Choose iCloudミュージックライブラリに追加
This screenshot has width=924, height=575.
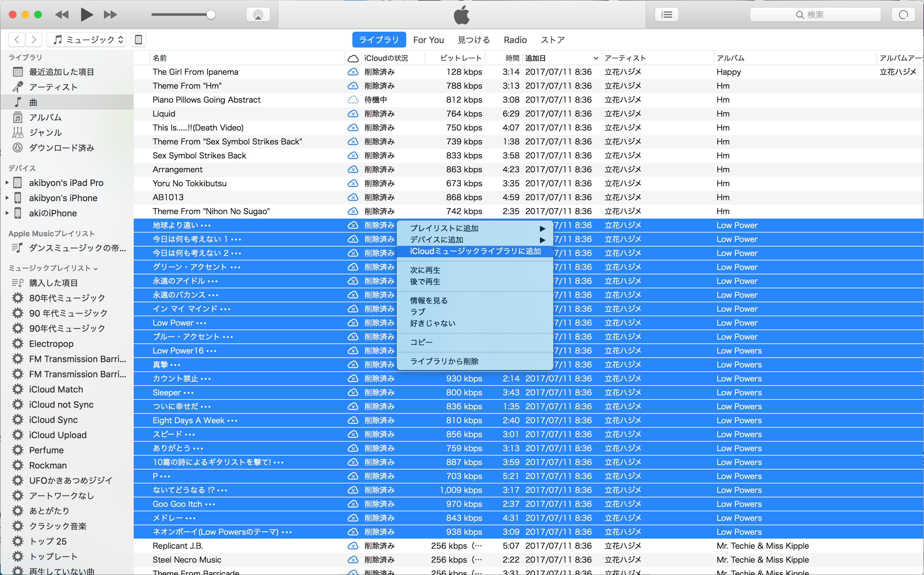(x=475, y=251)
